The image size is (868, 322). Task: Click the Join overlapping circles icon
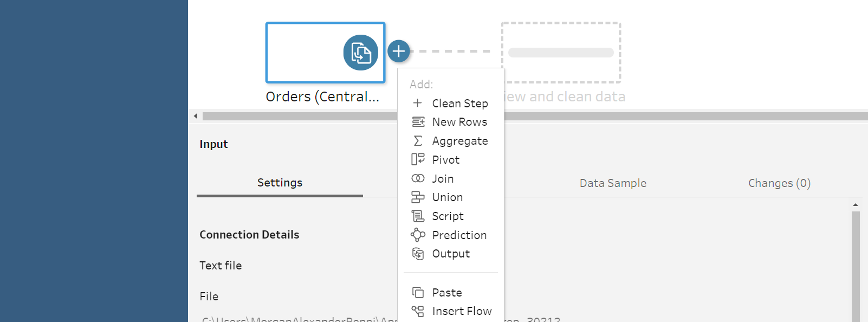[x=418, y=178]
